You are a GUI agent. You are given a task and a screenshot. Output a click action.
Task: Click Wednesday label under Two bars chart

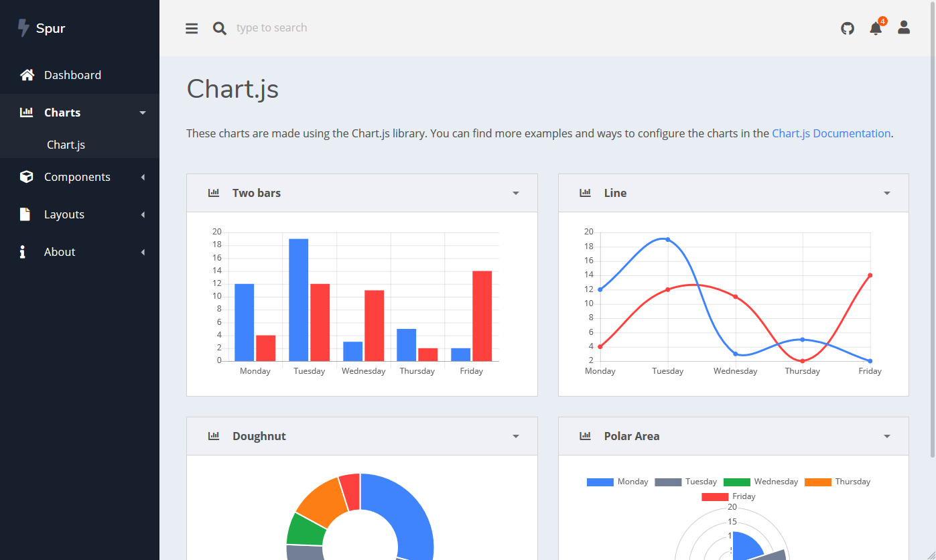[364, 371]
